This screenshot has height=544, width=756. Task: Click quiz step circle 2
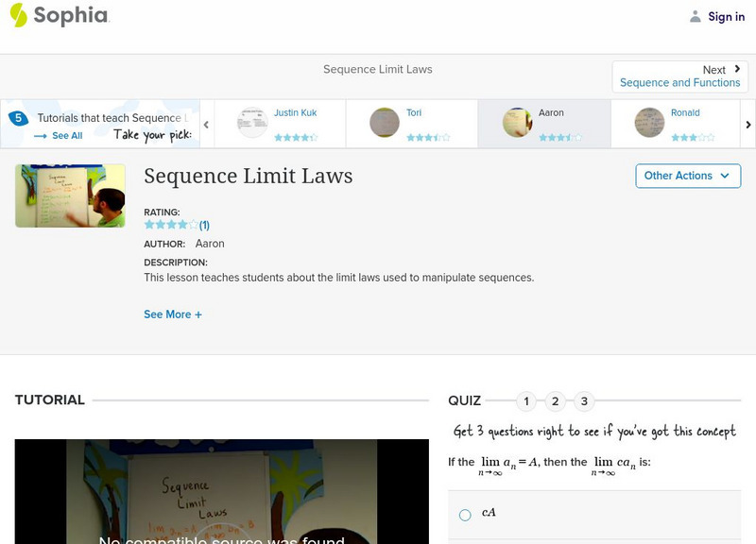(555, 400)
